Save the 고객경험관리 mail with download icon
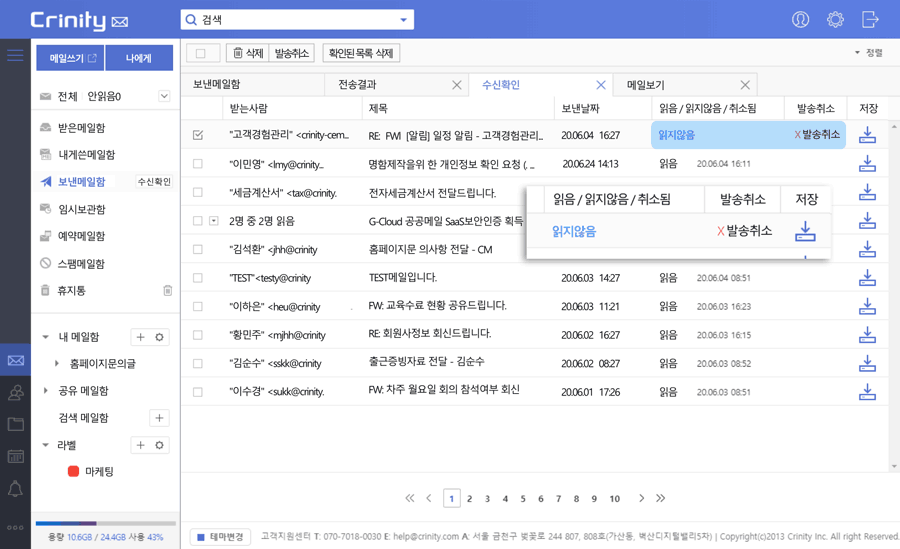900x549 pixels. click(x=867, y=135)
